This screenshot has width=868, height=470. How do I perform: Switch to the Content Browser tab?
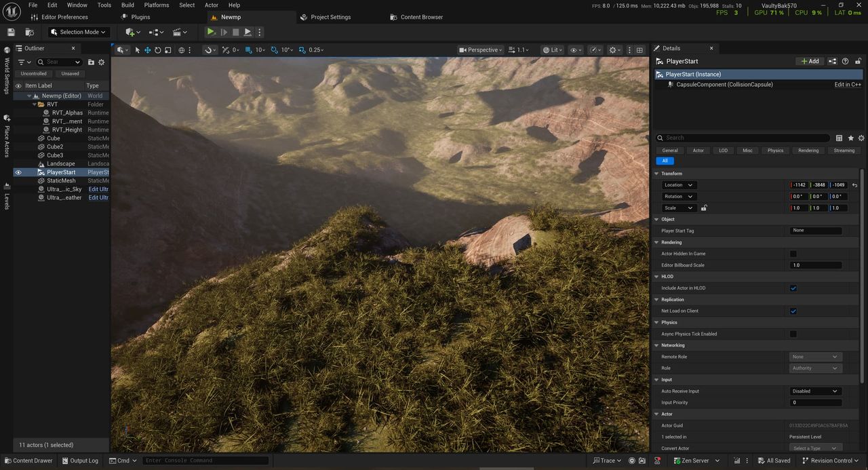pyautogui.click(x=421, y=17)
